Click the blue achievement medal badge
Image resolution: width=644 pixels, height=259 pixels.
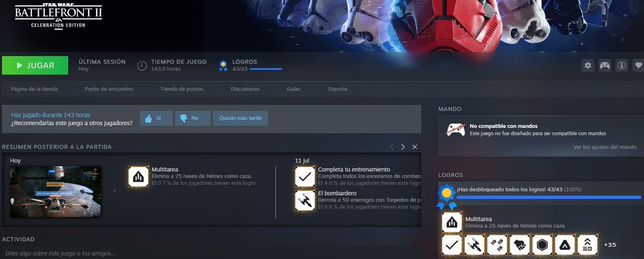pos(446,197)
